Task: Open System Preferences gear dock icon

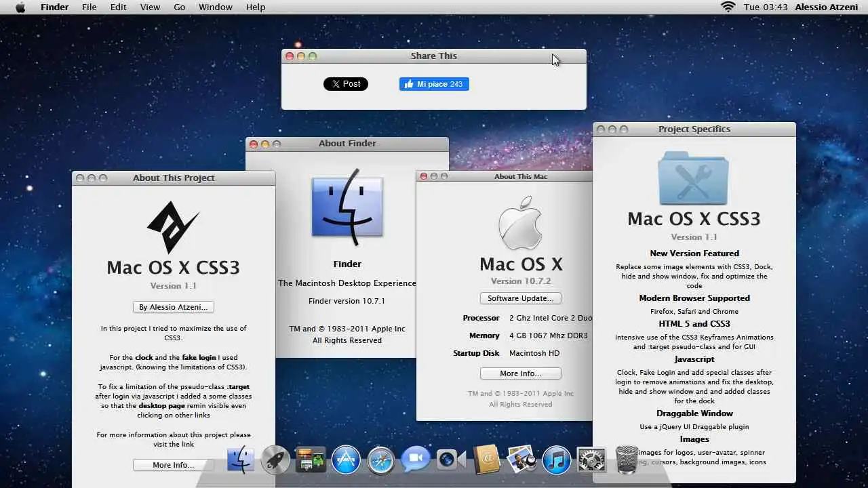Action: (x=591, y=460)
